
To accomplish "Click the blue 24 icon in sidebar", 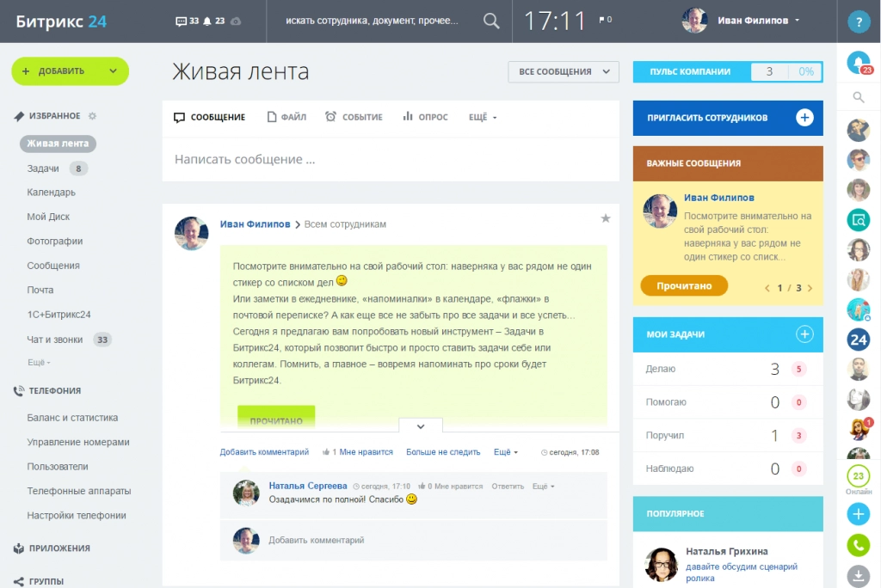I will (858, 340).
